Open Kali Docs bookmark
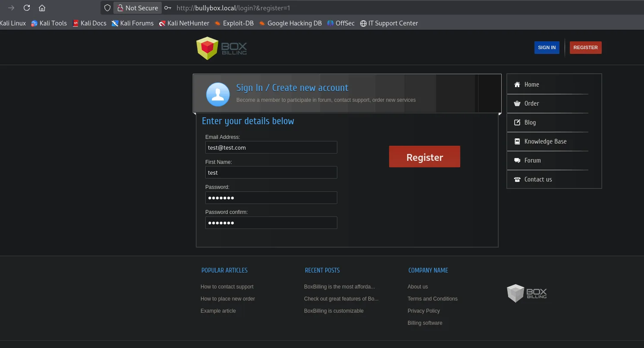 pos(89,23)
